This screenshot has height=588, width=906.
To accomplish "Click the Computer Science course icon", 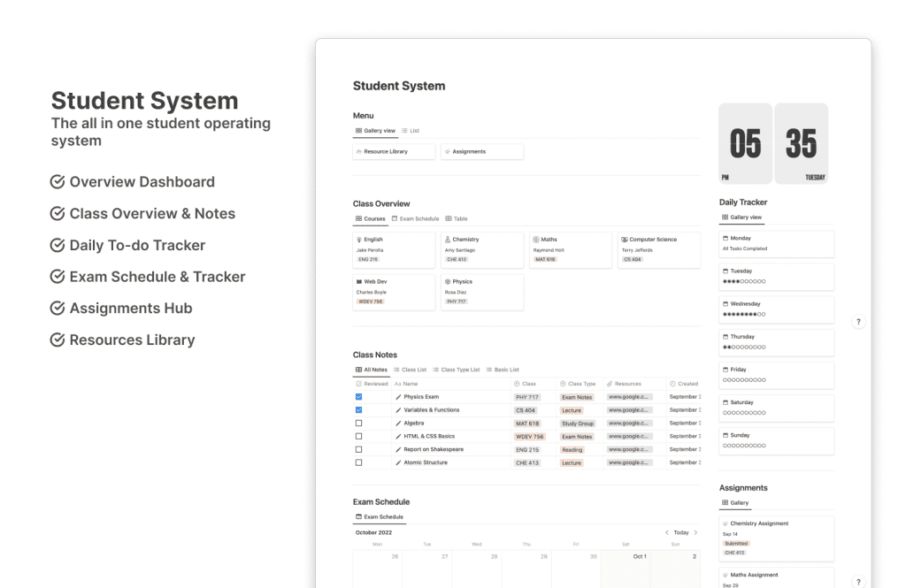I will point(625,240).
